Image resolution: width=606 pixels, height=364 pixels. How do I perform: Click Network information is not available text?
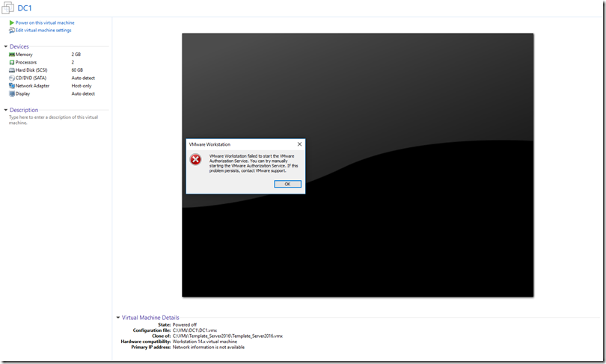tap(208, 347)
